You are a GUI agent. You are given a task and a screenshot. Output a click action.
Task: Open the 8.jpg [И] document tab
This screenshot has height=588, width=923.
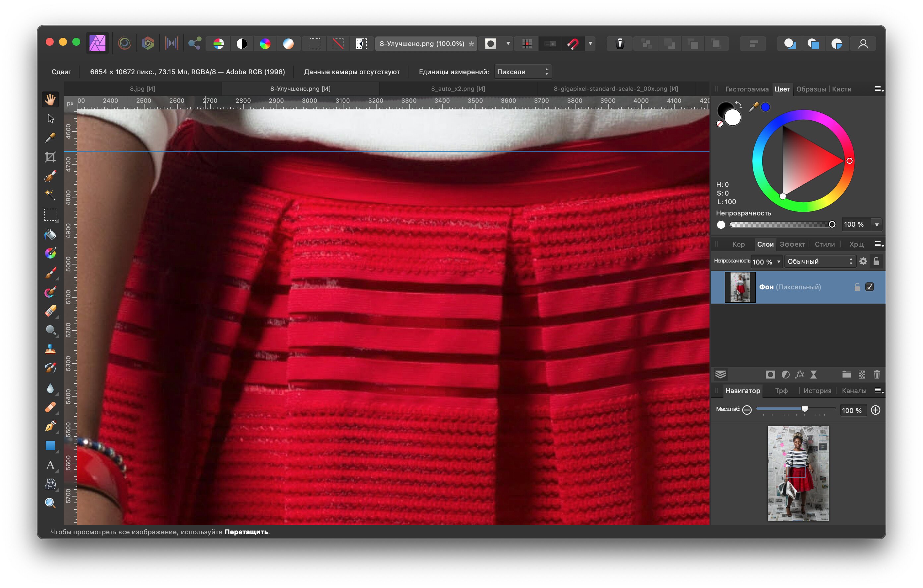(143, 88)
